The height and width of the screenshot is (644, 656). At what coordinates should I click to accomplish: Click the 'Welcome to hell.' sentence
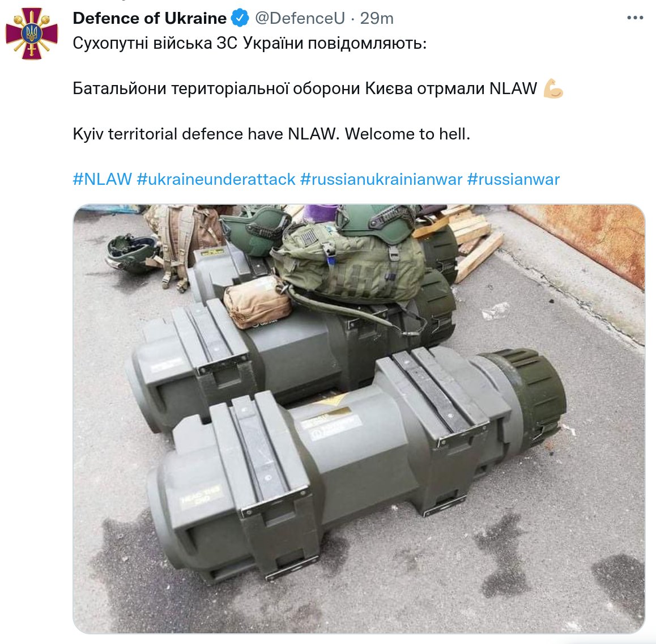[407, 134]
